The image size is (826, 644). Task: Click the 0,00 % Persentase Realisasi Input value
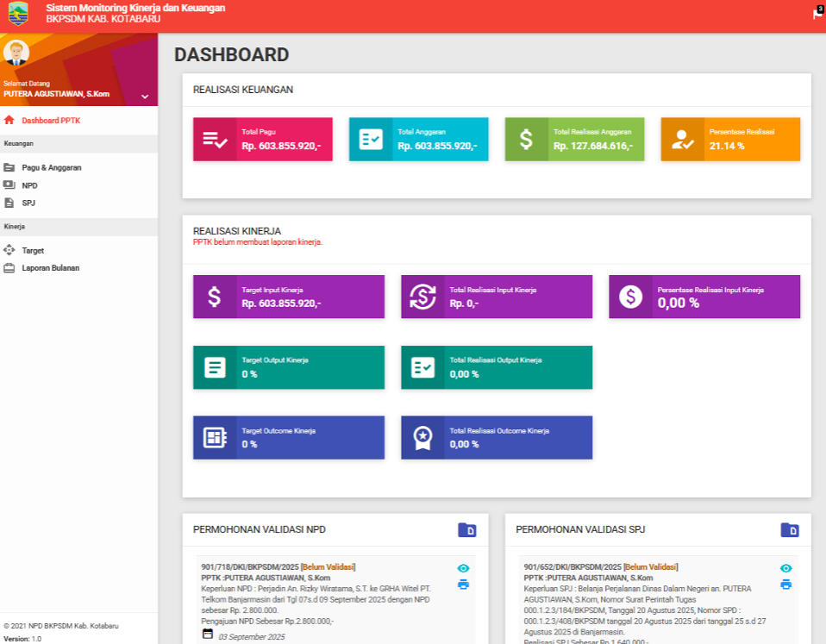(x=679, y=303)
